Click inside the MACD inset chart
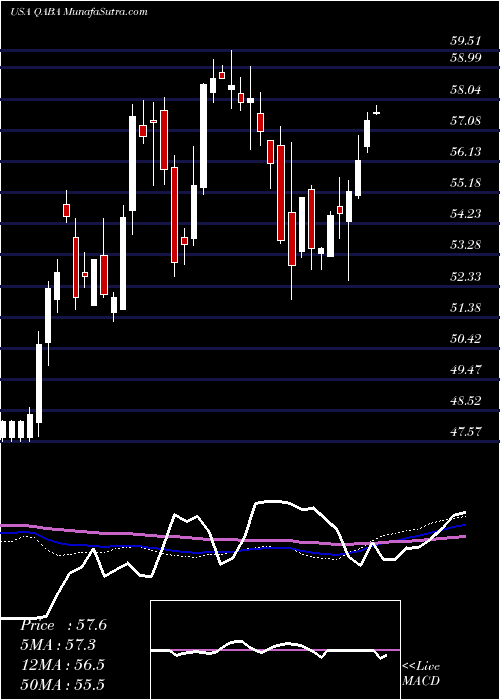 pos(275,650)
